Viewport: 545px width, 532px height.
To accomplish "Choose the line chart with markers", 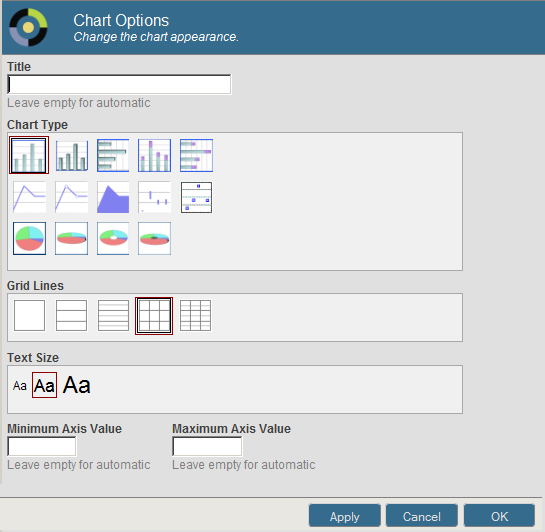I will tap(72, 197).
